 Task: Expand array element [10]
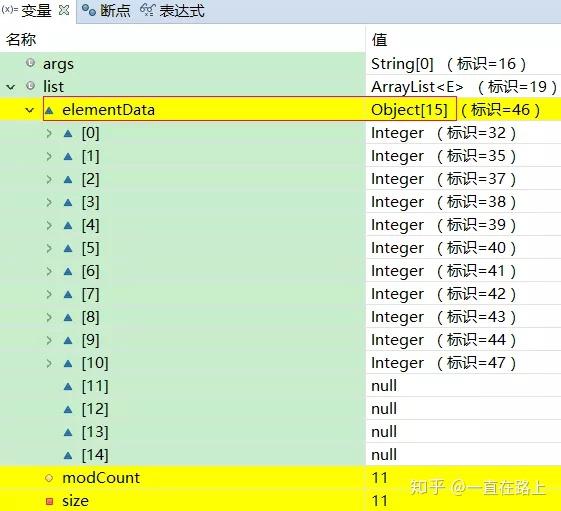pos(49,364)
